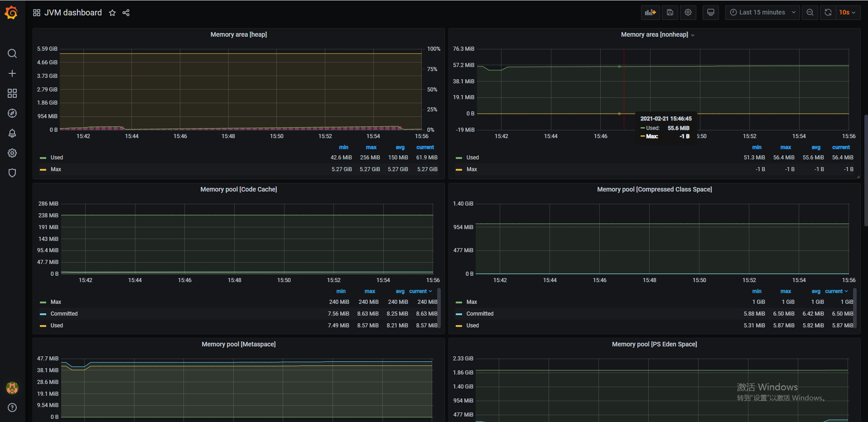The width and height of the screenshot is (868, 422).
Task: Open the Explore compass icon
Action: pyautogui.click(x=12, y=113)
